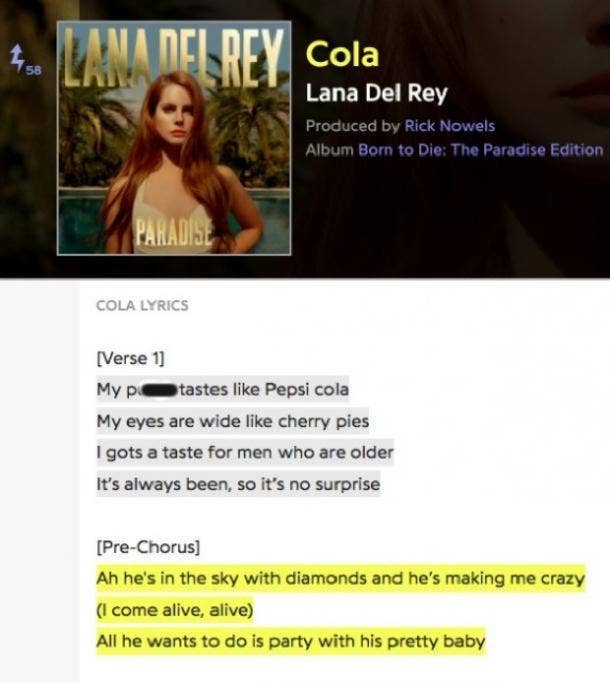The height and width of the screenshot is (683, 610).
Task: Click the upvote count 58
Action: click(34, 70)
